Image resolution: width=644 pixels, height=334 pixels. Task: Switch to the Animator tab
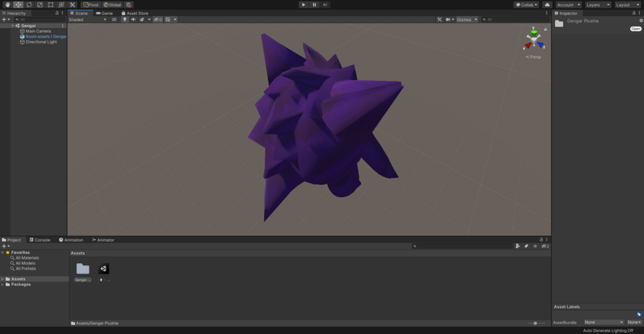[x=103, y=240]
